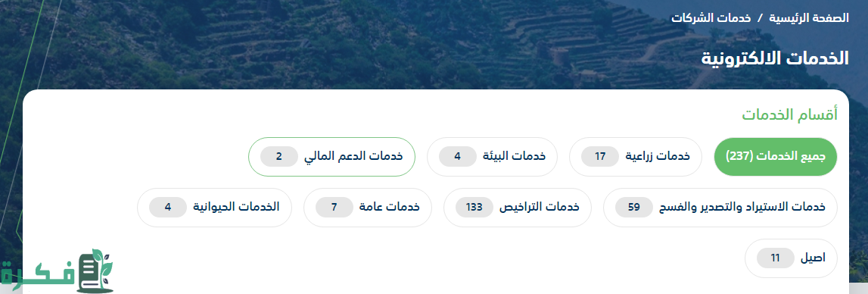Pick the الخدمات الحيوانية category
Screen dimensions: 868x294
click(x=214, y=208)
